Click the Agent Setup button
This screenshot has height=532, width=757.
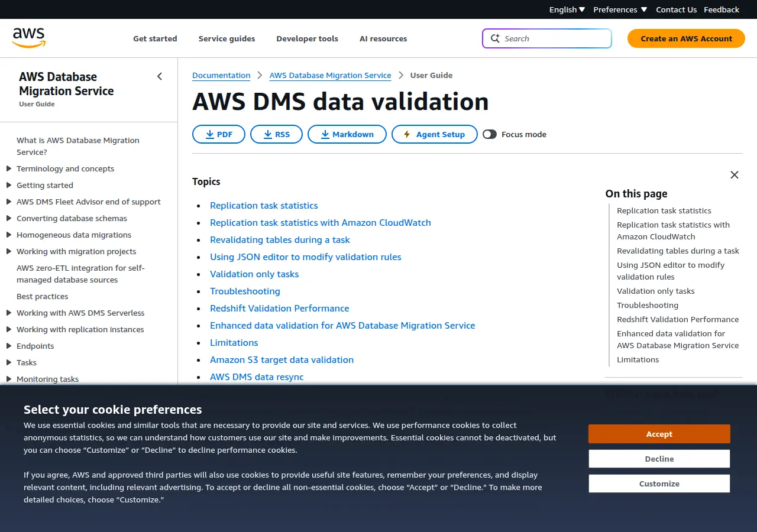coord(435,134)
